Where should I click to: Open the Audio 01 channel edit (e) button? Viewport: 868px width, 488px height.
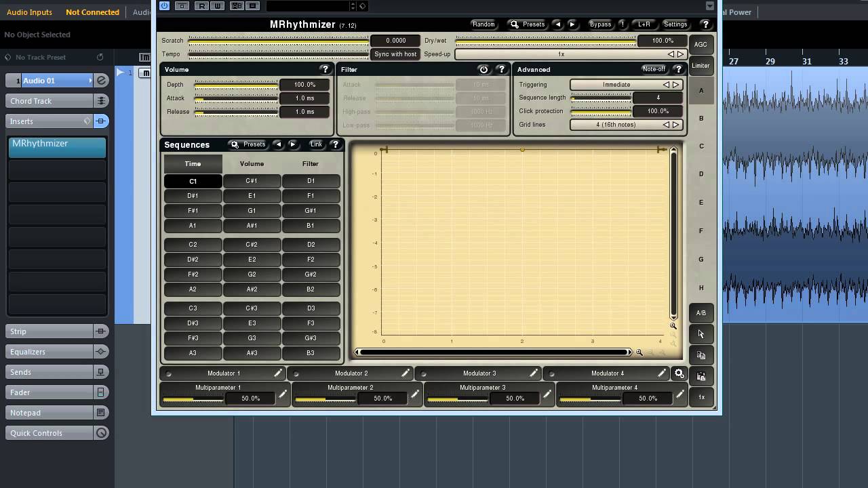101,81
